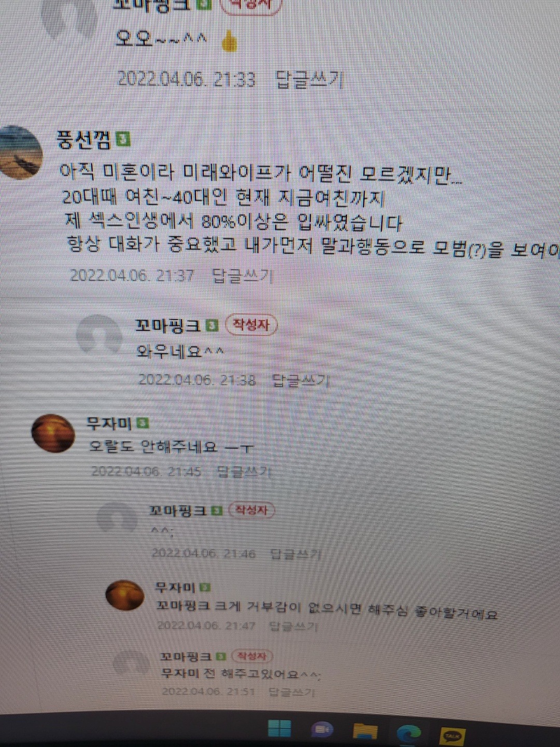
Task: Click the green level badge beside 풍선껌
Action: [x=123, y=139]
